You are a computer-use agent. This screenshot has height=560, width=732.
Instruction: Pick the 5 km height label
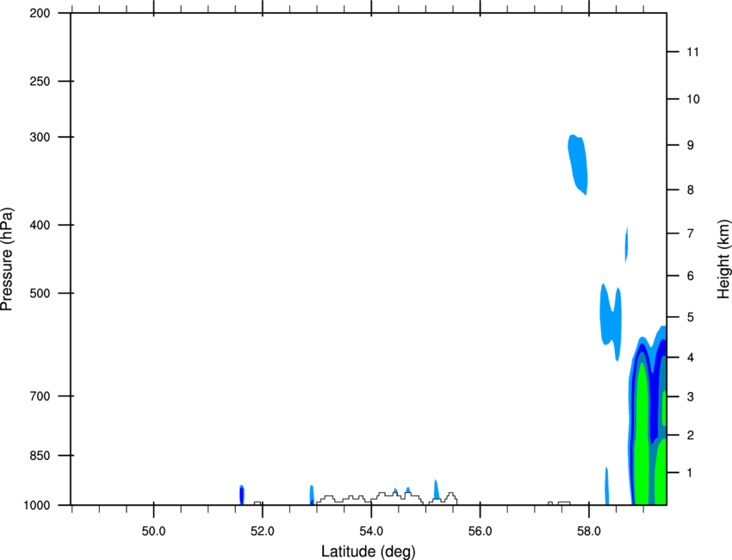point(691,318)
